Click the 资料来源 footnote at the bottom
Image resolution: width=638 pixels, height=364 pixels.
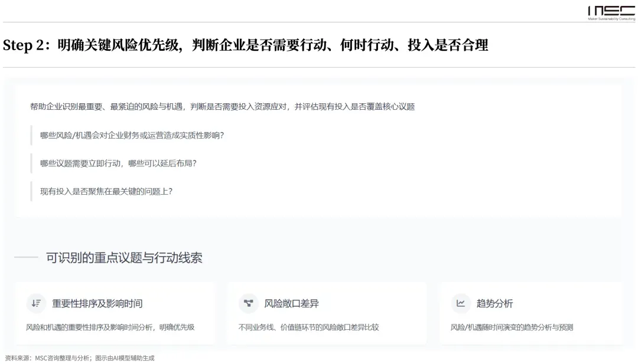[x=80, y=358]
